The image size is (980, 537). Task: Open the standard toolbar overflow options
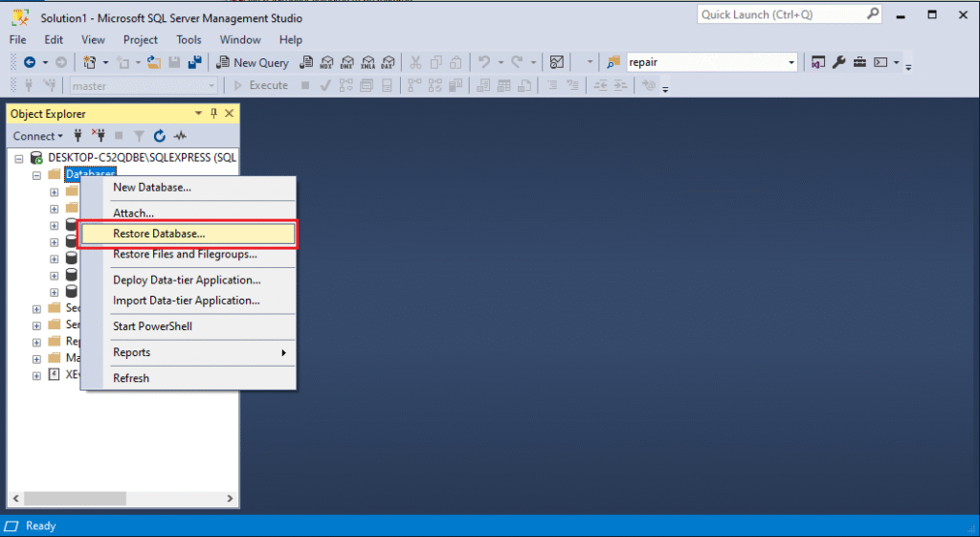909,66
